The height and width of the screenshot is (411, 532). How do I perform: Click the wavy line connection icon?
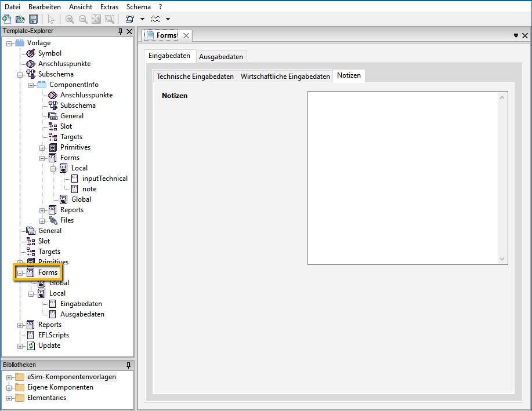(x=155, y=19)
